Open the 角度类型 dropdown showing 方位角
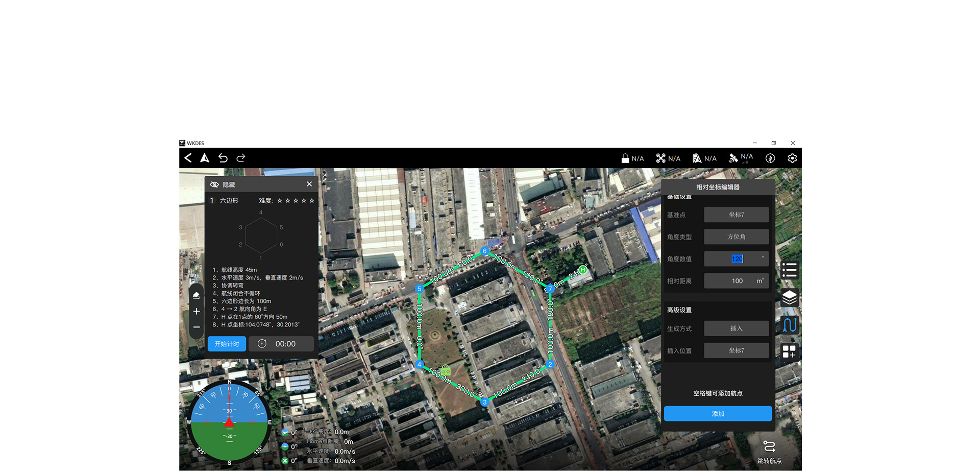Screen dimensions: 980x471 [736, 237]
